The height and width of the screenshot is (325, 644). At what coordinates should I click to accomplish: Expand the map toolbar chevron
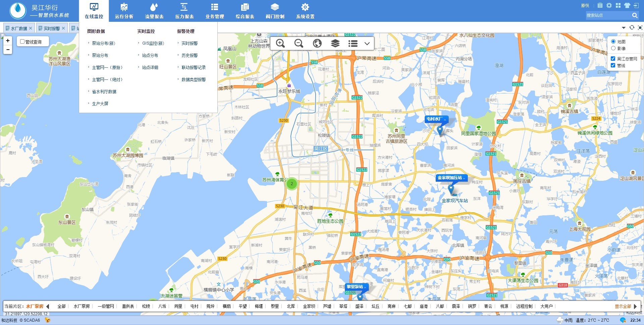pyautogui.click(x=367, y=44)
